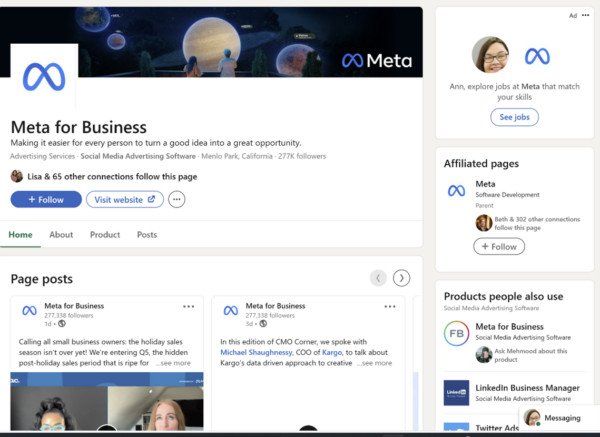Open the Kargo company link

point(332,352)
